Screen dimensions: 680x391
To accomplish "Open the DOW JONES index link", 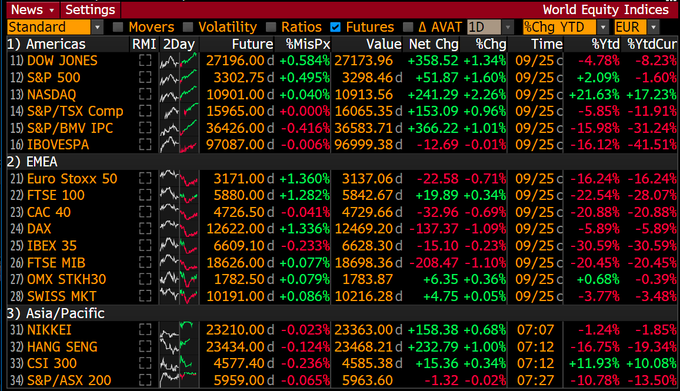I will click(62, 61).
